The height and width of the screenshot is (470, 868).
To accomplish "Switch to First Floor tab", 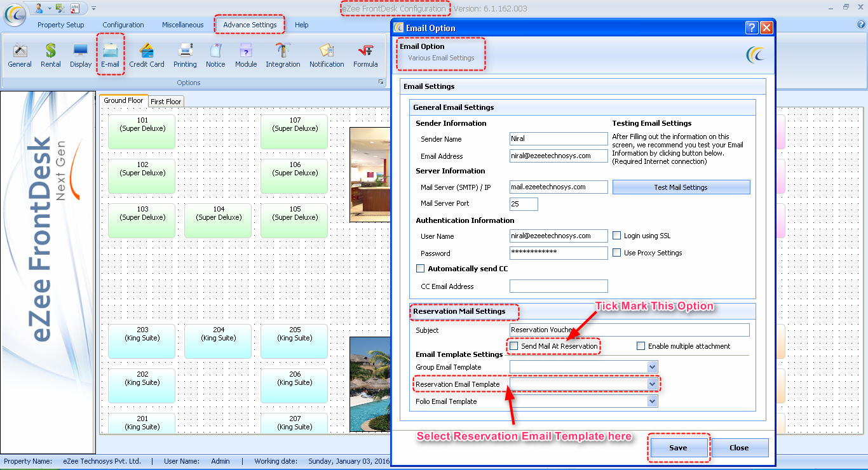I will pyautogui.click(x=166, y=101).
